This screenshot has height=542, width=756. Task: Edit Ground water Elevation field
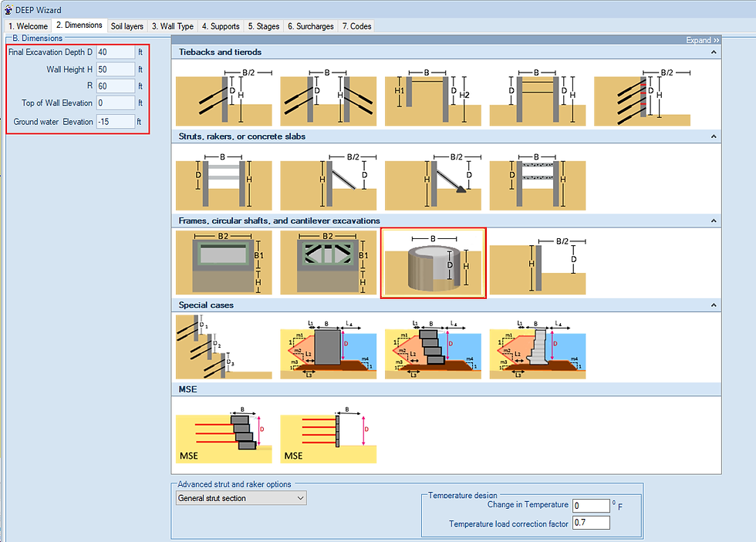(x=116, y=122)
